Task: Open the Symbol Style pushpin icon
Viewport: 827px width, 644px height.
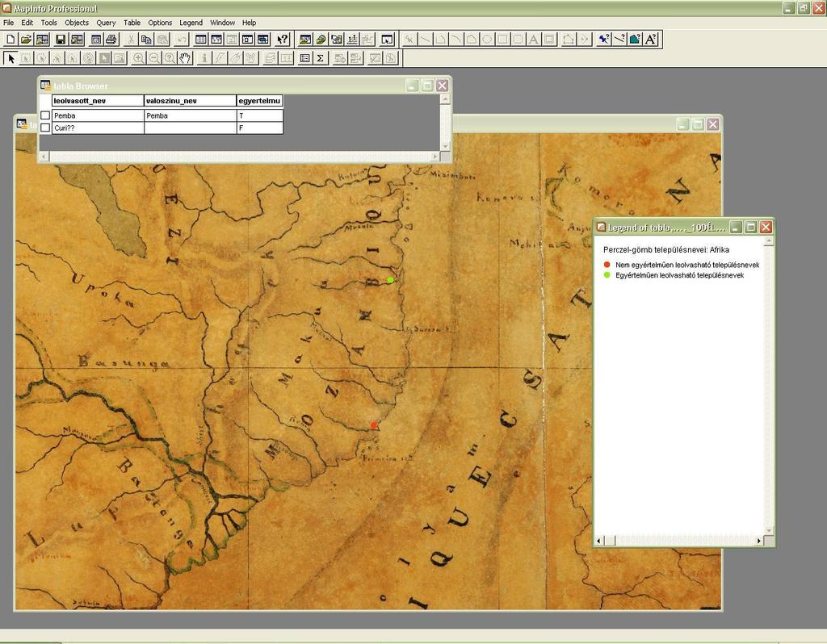Action: (604, 40)
